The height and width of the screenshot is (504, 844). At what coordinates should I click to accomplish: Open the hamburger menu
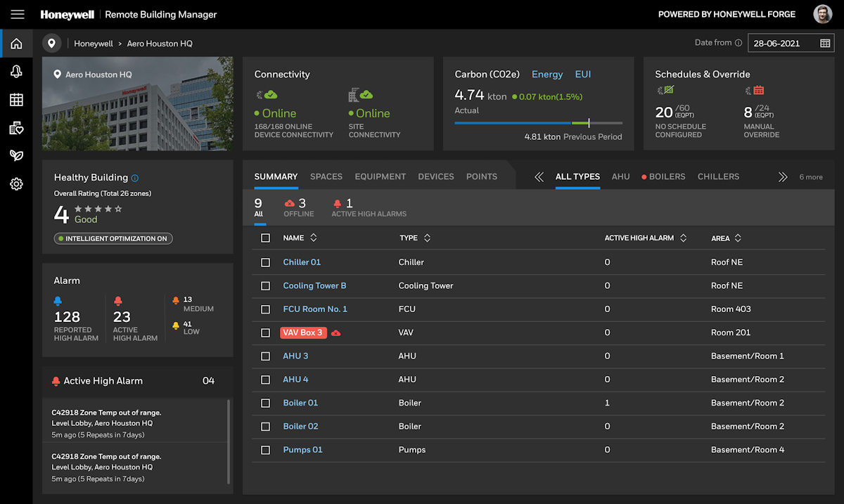pos(18,14)
